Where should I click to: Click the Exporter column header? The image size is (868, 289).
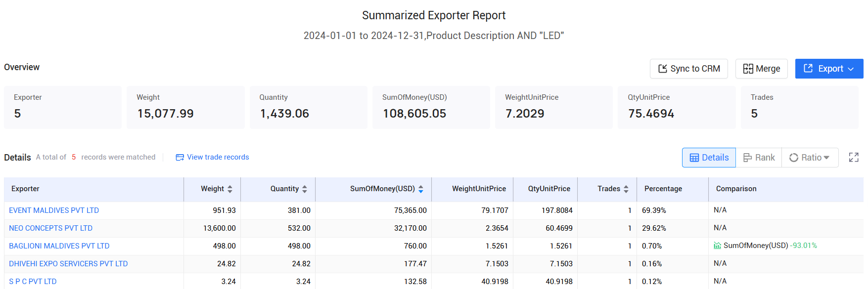tap(94, 189)
